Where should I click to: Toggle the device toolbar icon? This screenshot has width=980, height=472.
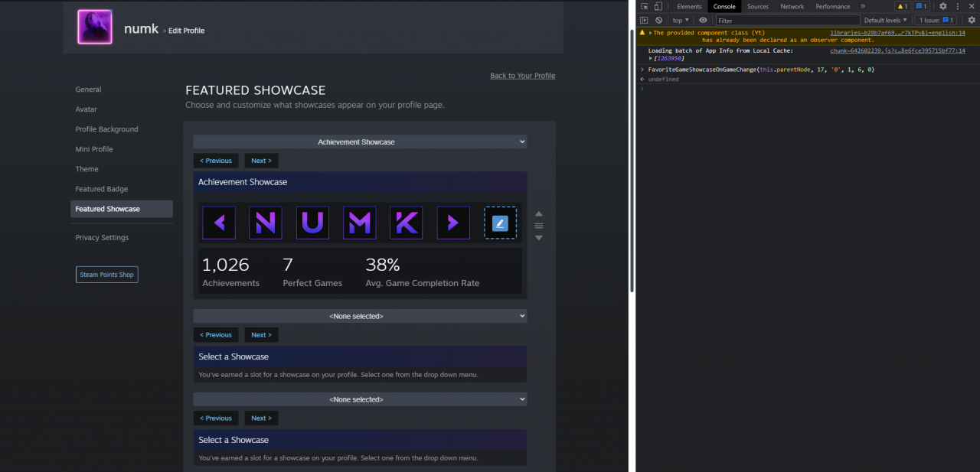point(658,6)
